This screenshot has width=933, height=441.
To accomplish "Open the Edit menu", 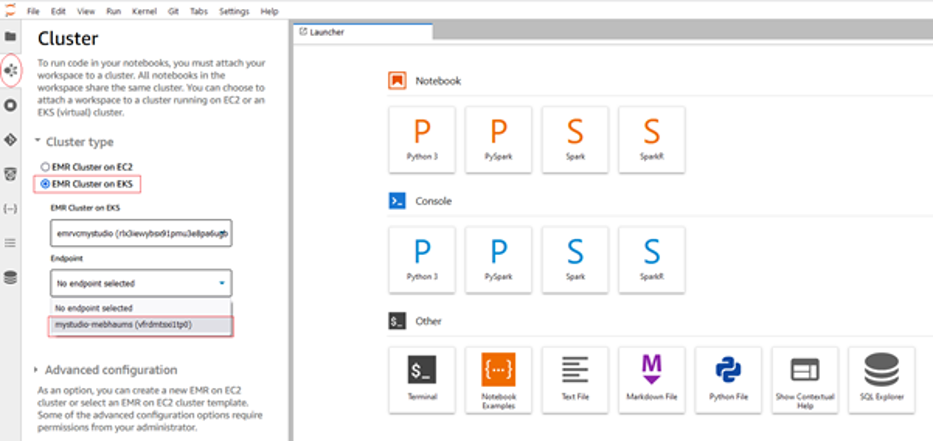I will (58, 11).
